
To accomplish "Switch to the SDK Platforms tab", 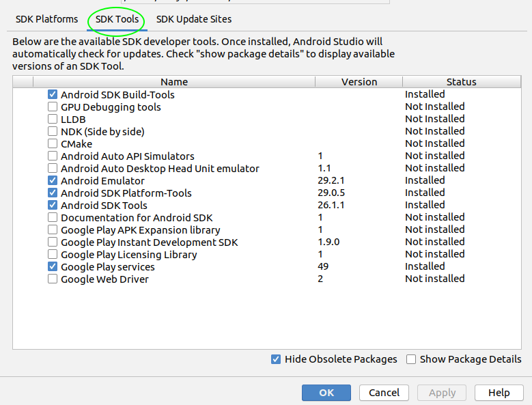I will click(46, 19).
